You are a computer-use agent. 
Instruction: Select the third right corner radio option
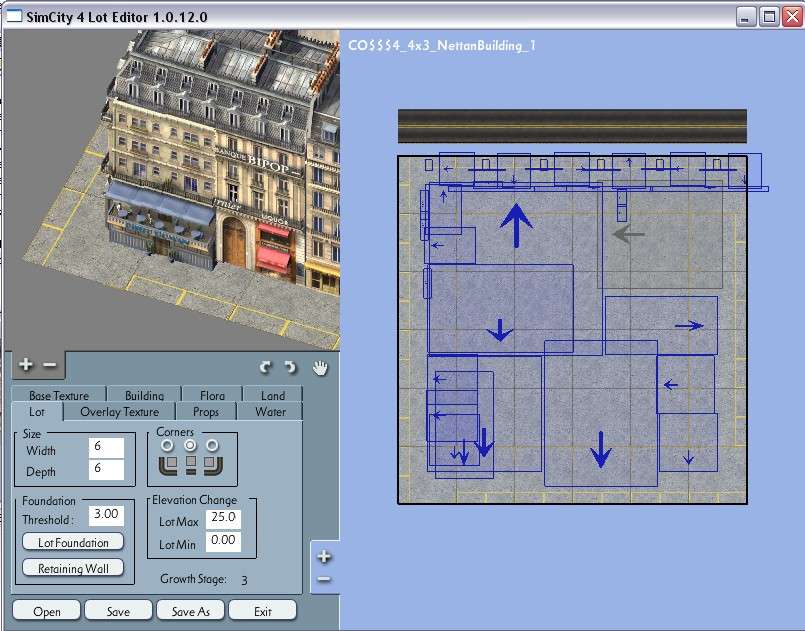(213, 445)
